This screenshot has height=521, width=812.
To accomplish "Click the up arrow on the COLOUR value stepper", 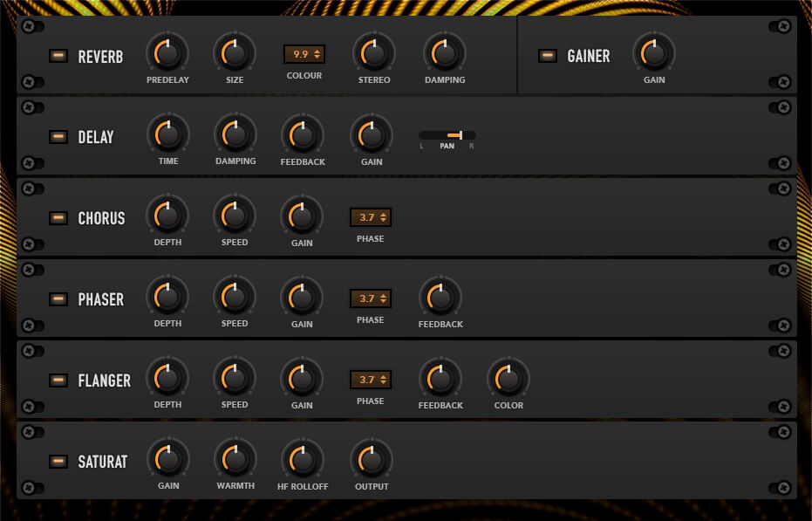I will click(317, 50).
